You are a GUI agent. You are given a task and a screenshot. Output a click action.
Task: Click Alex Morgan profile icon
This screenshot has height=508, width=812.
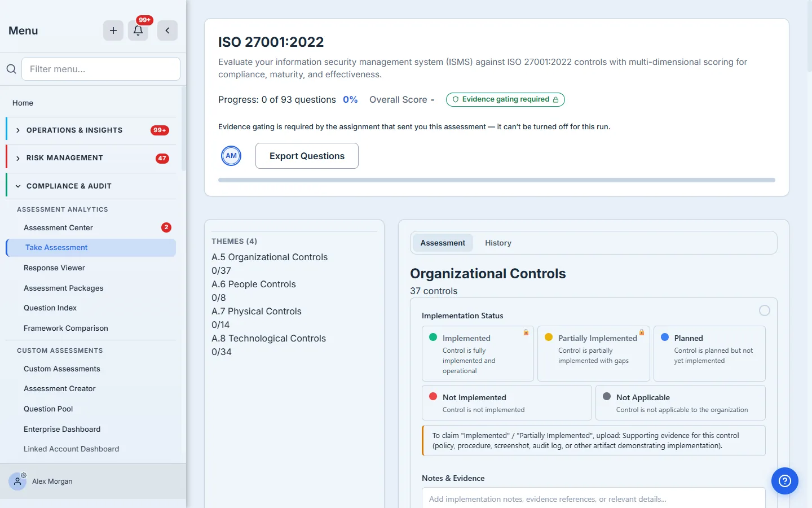click(x=17, y=481)
